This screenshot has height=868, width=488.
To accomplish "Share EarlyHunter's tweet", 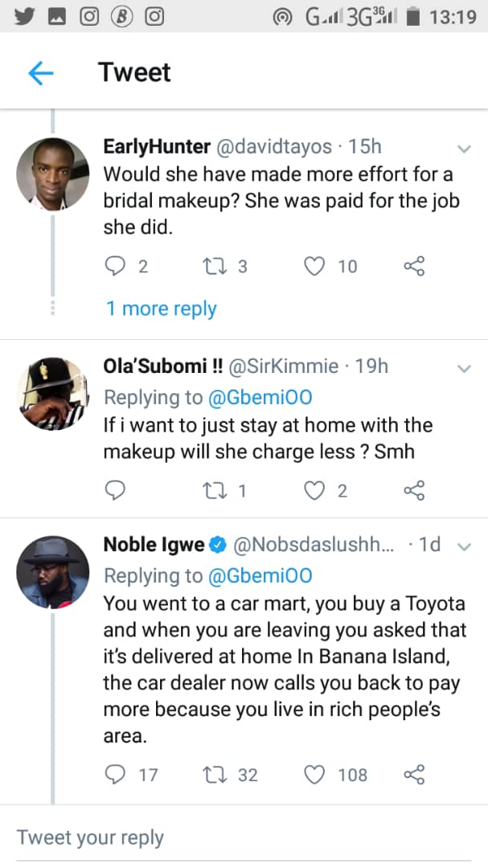I will [413, 266].
